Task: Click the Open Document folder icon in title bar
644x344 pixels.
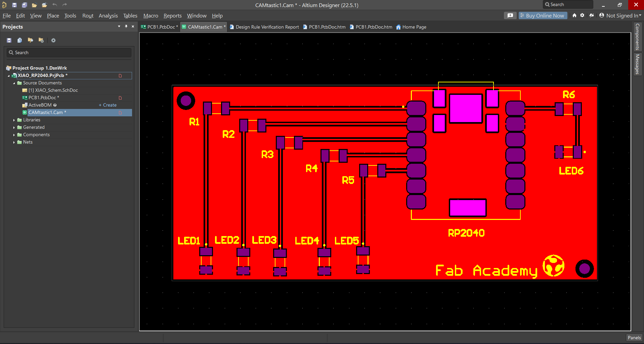Action: click(34, 5)
